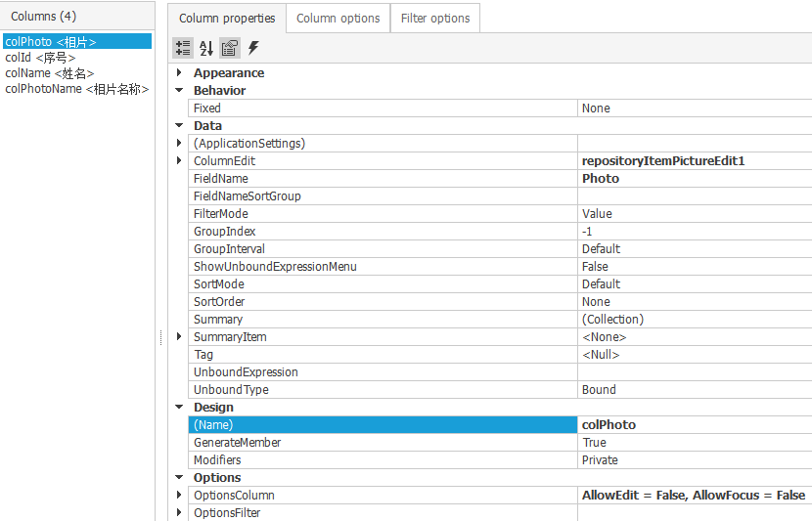Click the Alphabetical sort icon
Image resolution: width=812 pixels, height=521 pixels.
pyautogui.click(x=206, y=48)
